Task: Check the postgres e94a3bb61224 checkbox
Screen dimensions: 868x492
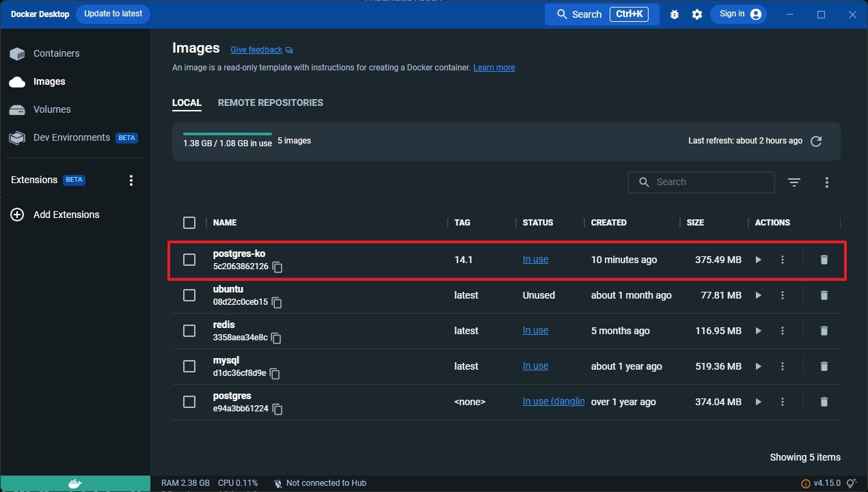Action: click(189, 402)
